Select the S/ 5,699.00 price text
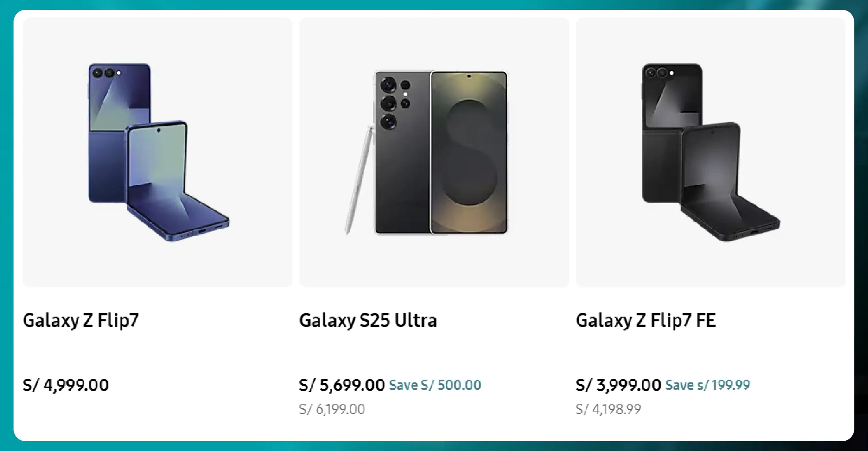This screenshot has width=868, height=451. pyautogui.click(x=342, y=384)
